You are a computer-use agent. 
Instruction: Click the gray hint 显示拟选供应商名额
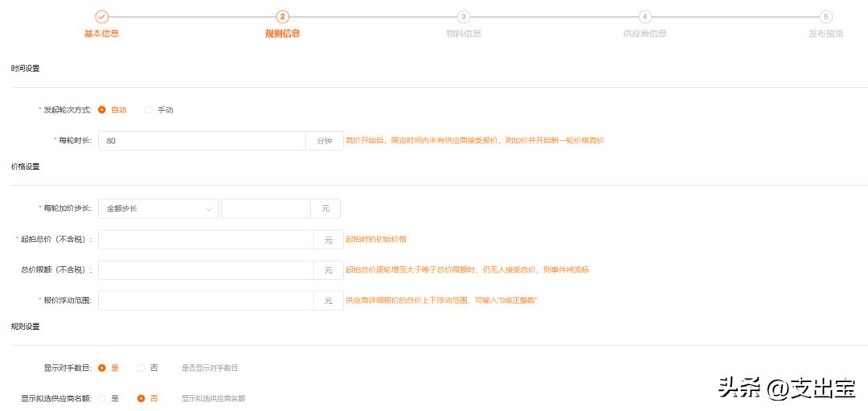coord(213,398)
